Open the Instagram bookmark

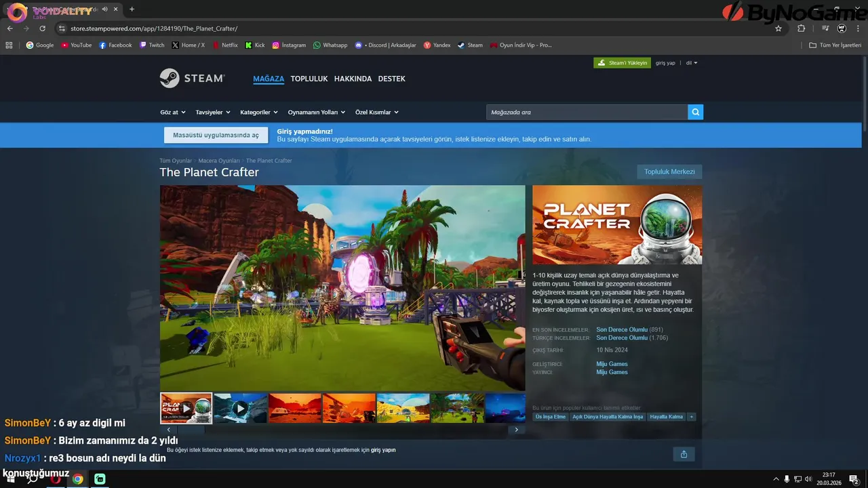289,45
